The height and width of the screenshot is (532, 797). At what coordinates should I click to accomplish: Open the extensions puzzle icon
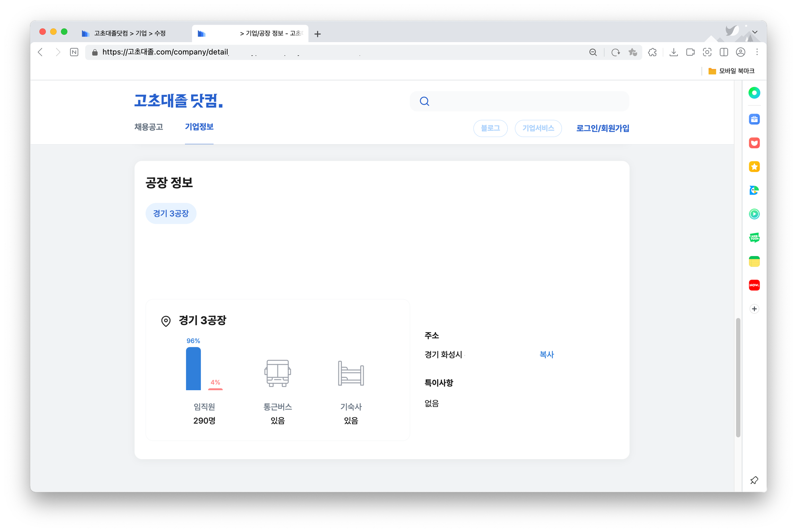[x=652, y=52]
